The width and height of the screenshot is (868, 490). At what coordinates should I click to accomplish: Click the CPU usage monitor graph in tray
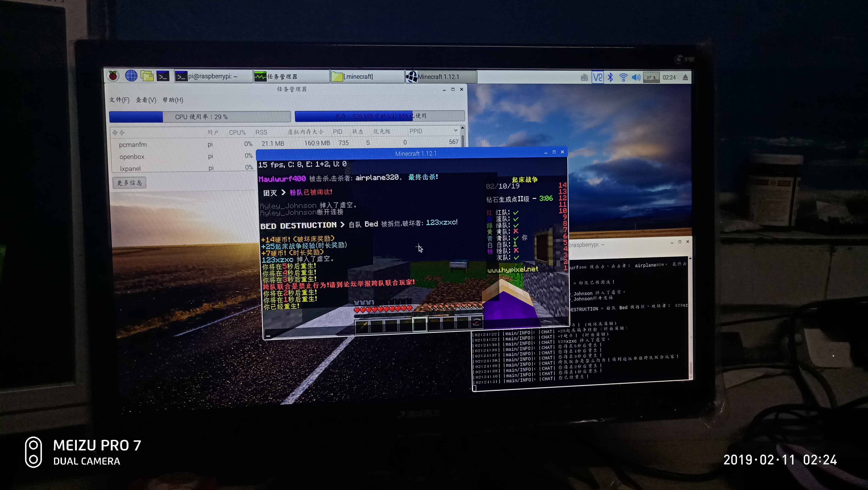tap(651, 78)
